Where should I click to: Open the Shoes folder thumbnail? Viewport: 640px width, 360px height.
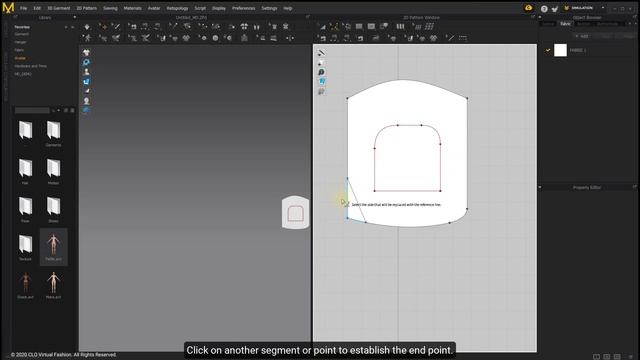(x=53, y=209)
